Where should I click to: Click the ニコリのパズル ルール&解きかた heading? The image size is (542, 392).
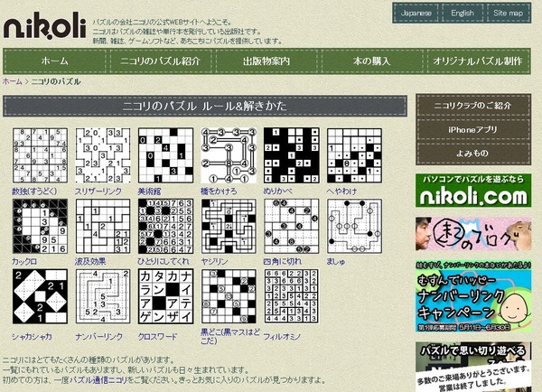coord(205,106)
